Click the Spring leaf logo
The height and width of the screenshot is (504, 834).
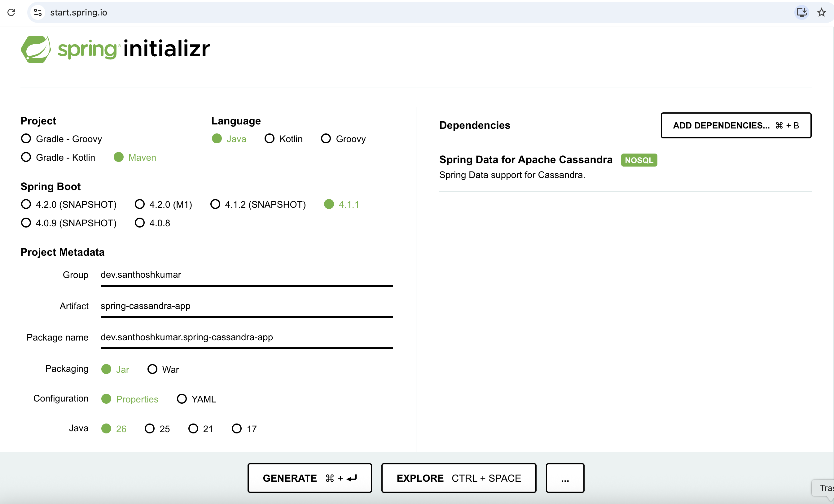[x=36, y=50]
